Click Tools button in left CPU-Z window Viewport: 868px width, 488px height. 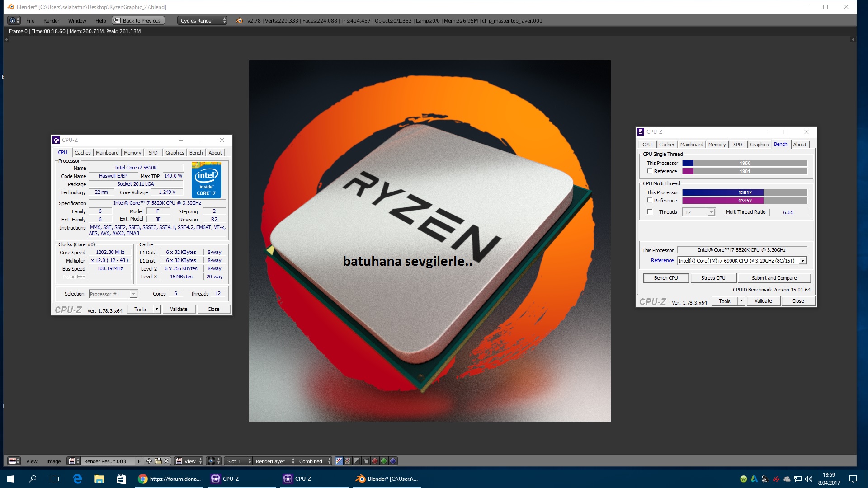140,309
